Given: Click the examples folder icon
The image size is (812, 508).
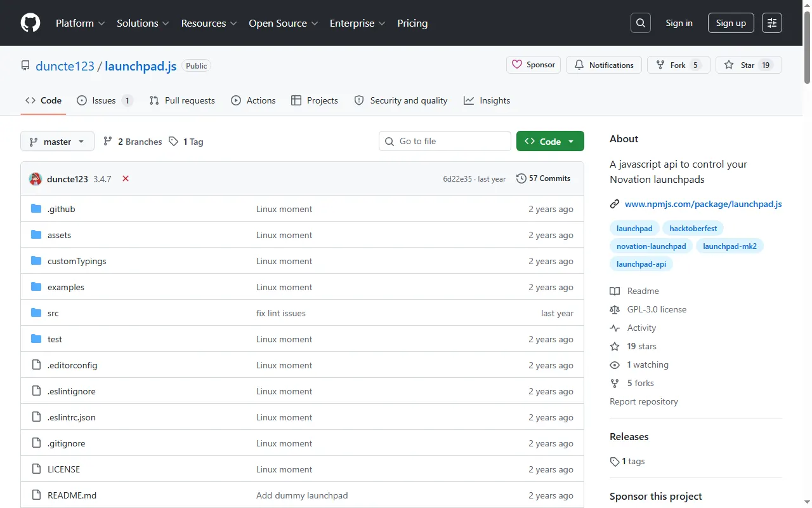Looking at the screenshot, I should pyautogui.click(x=36, y=287).
